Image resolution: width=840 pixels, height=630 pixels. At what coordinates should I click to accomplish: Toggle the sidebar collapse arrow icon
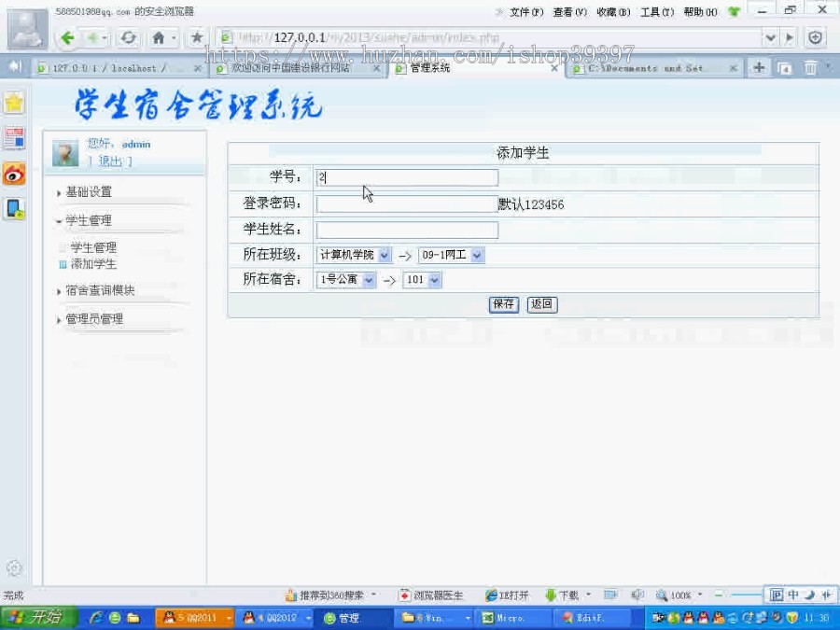pyautogui.click(x=15, y=66)
